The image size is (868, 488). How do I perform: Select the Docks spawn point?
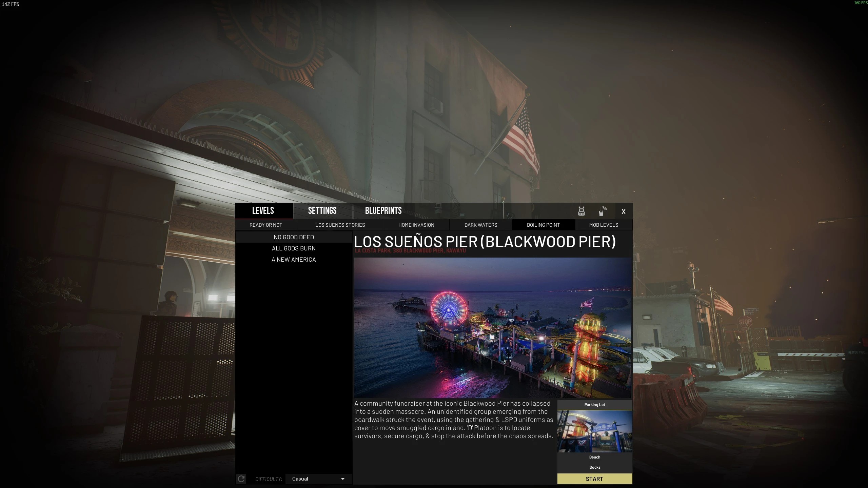(x=595, y=467)
